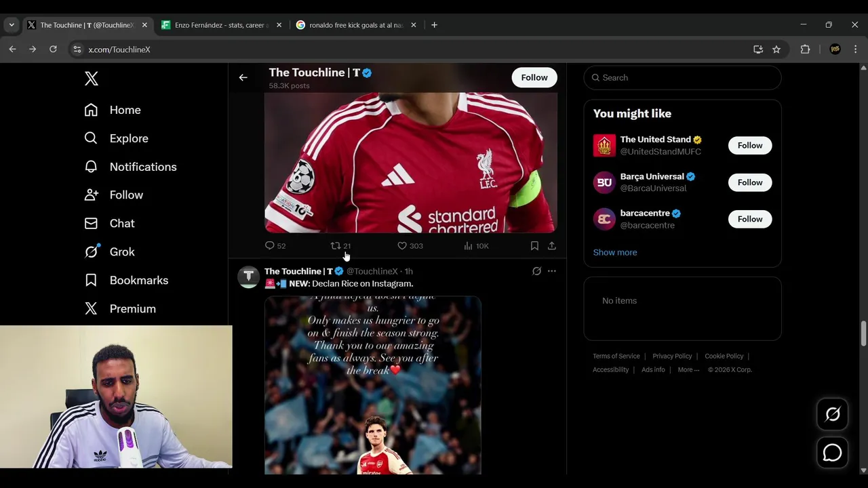The height and width of the screenshot is (488, 868).
Task: Click the Explore magnifier icon
Action: click(x=92, y=138)
